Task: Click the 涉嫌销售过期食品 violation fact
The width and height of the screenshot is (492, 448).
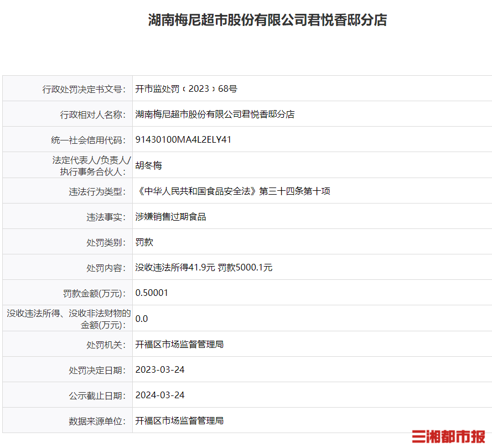Action: tap(170, 217)
